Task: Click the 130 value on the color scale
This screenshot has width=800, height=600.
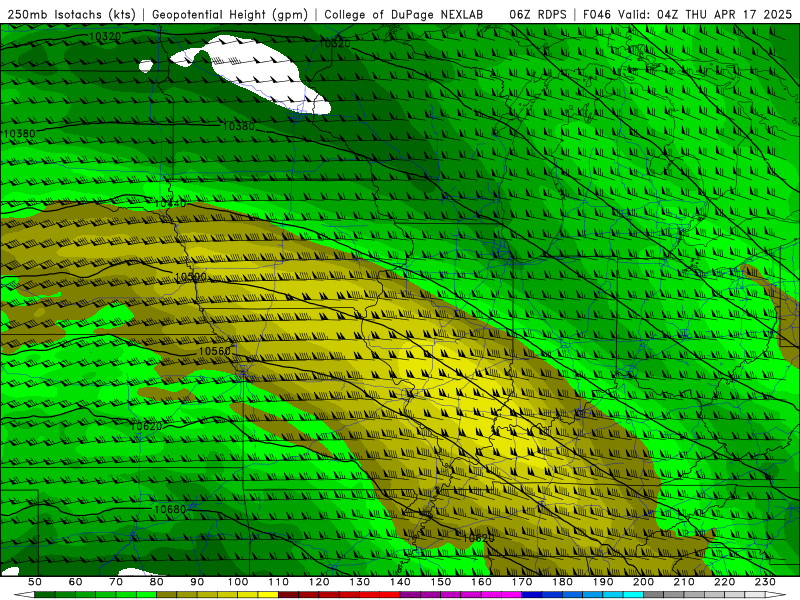Action: 360,582
